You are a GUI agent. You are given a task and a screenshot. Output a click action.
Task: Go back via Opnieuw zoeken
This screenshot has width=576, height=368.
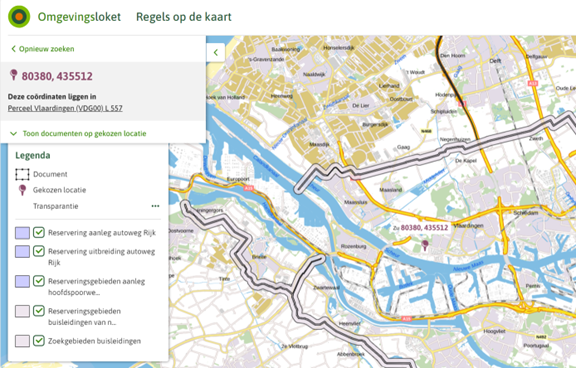(x=43, y=49)
